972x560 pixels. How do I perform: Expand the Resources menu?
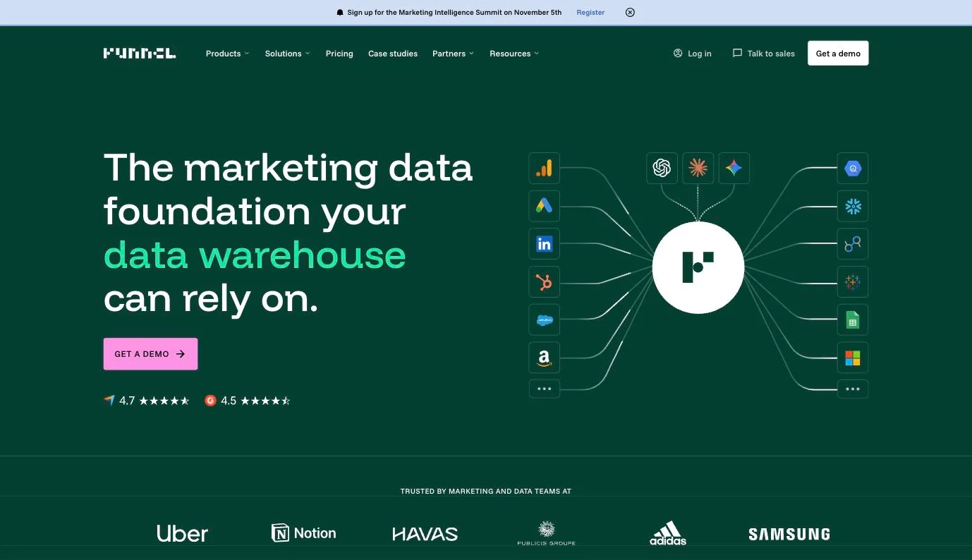(514, 54)
